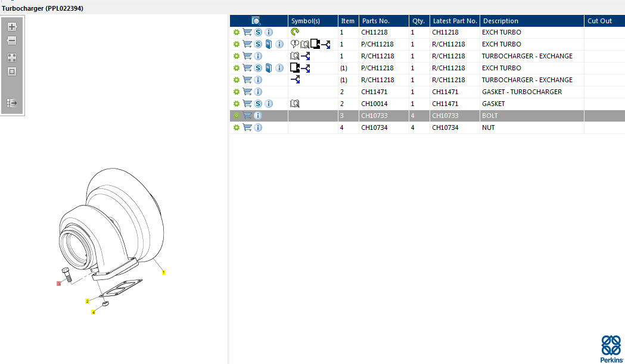The height and width of the screenshot is (364, 625).
Task: Open the blue book icon for first P/CH11218
Action: pos(269,44)
